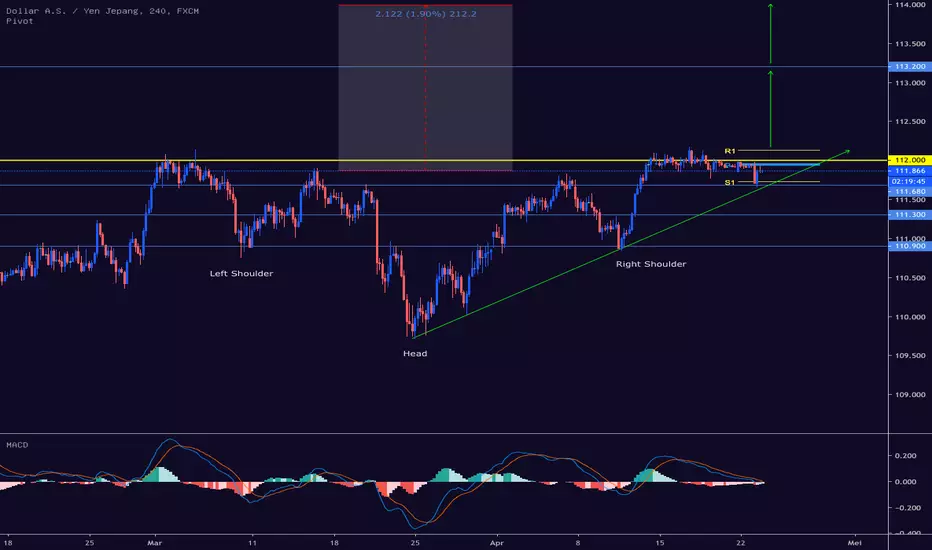932x550 pixels.
Task: Click the 'Left Shoulder' chart annotation
Action: (x=241, y=274)
